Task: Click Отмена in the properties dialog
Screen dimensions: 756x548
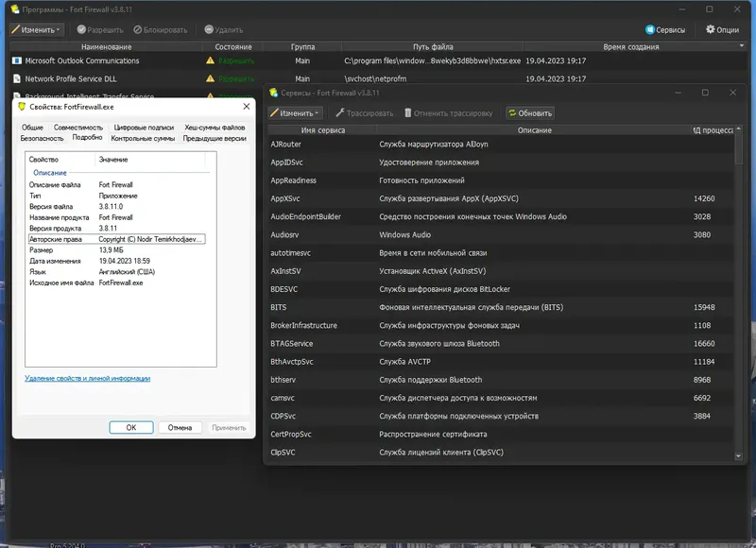Action: pos(180,427)
